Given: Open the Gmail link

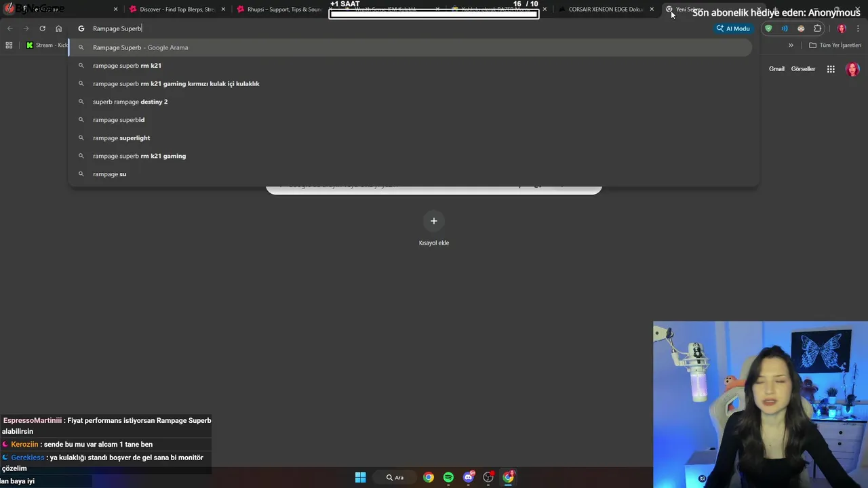Looking at the screenshot, I should 776,69.
